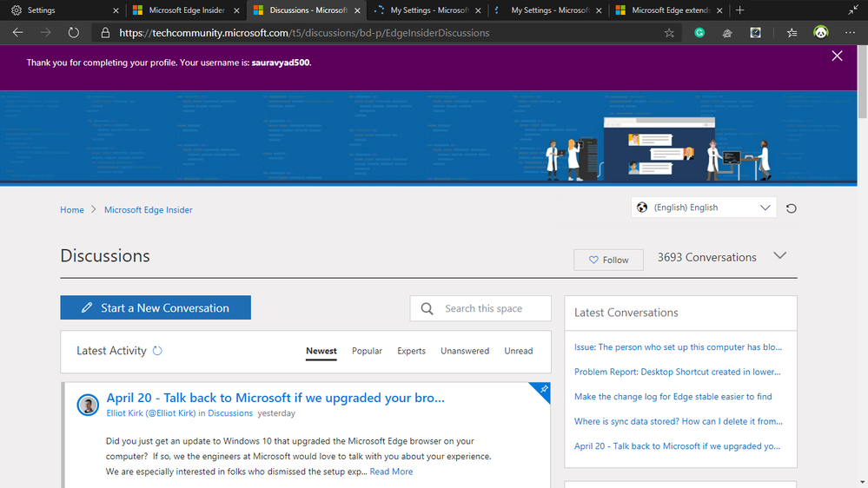The image size is (868, 488).
Task: Open the panda profile avatar
Action: 821,33
